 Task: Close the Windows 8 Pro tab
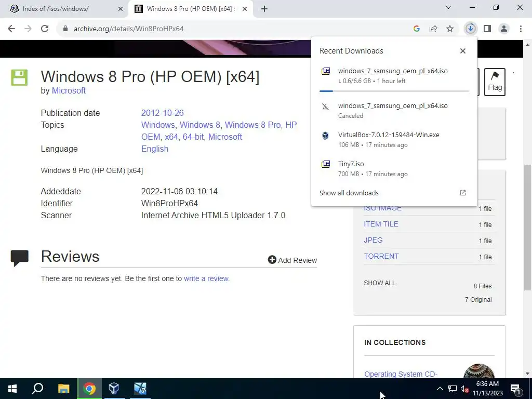[245, 9]
